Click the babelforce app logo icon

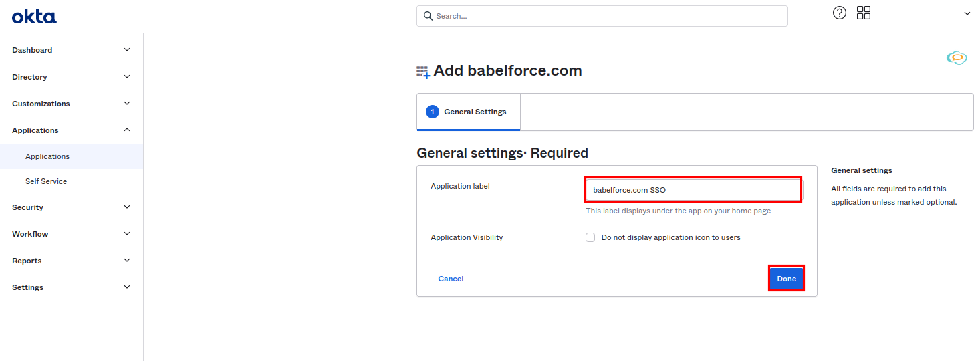(957, 58)
